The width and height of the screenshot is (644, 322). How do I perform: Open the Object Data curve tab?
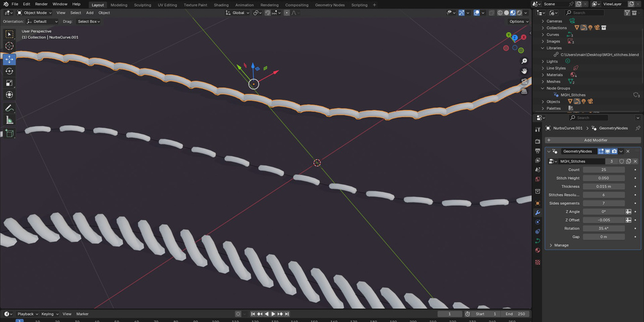tap(538, 241)
